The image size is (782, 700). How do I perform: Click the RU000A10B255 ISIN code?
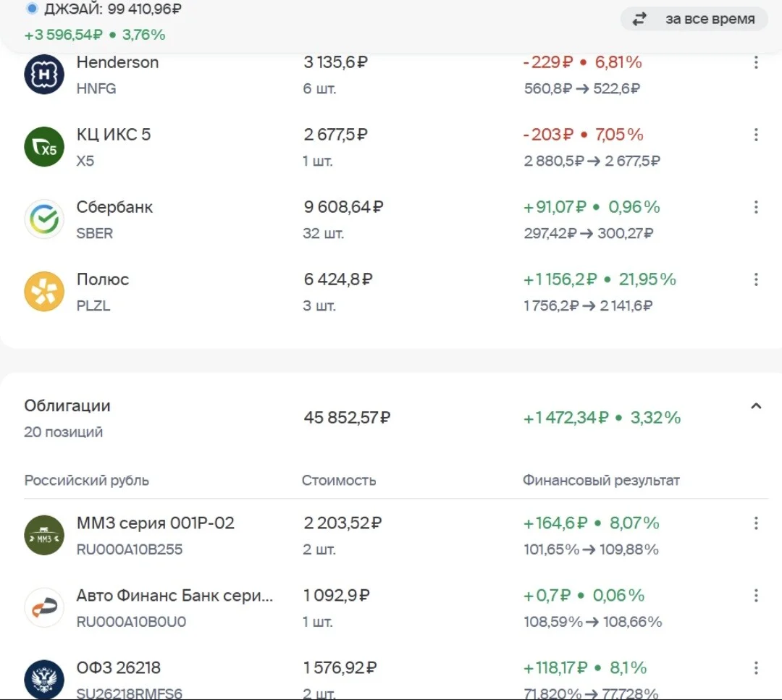130,549
